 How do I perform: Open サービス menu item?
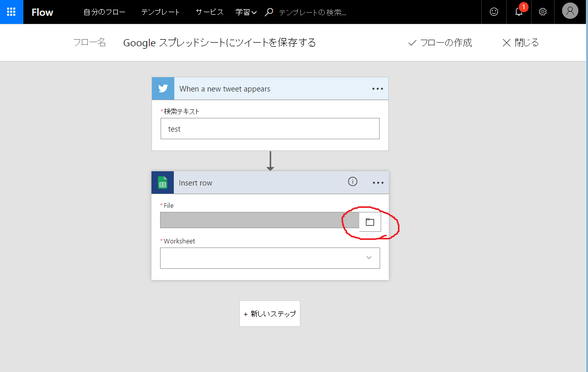click(209, 12)
